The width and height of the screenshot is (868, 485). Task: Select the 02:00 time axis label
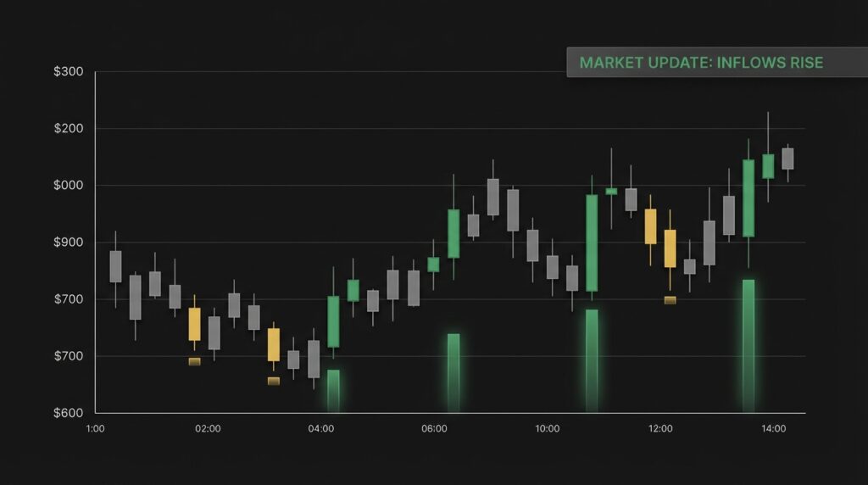(x=208, y=429)
